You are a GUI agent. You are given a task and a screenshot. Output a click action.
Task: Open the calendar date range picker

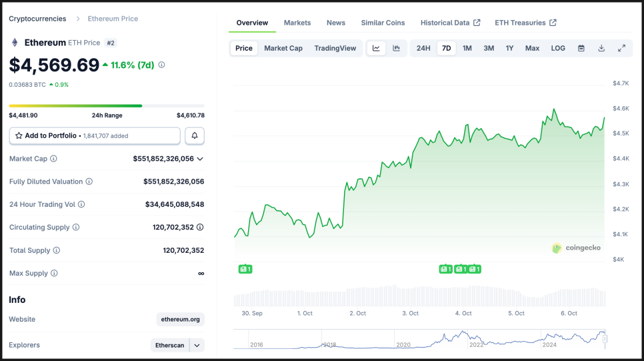(581, 48)
